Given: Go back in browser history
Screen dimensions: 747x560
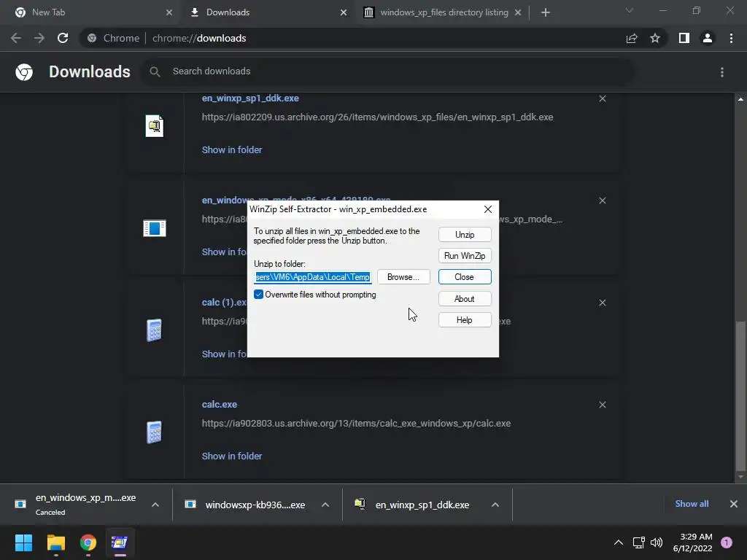Looking at the screenshot, I should pyautogui.click(x=16, y=38).
